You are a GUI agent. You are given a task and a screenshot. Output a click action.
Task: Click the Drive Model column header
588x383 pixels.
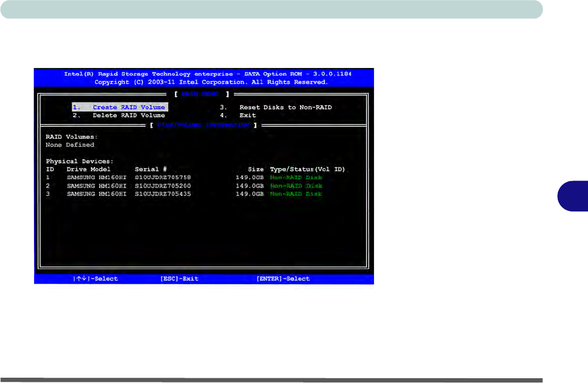[89, 169]
